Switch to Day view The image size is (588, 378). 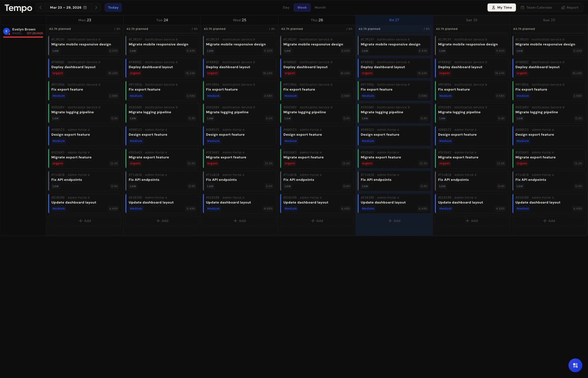pos(286,7)
